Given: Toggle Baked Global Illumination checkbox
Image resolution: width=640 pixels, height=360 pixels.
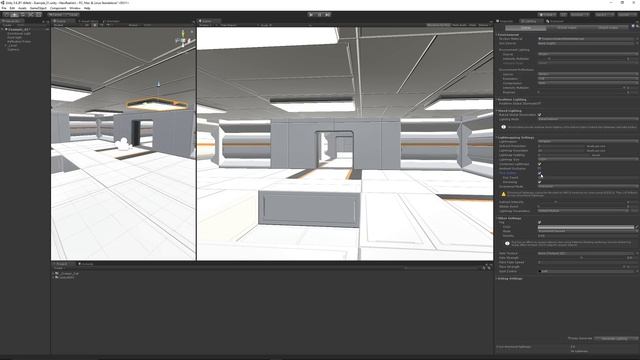Looking at the screenshot, I should click(540, 115).
